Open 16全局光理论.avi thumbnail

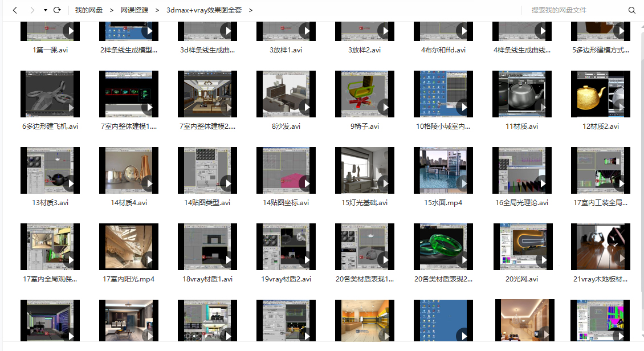coord(522,170)
